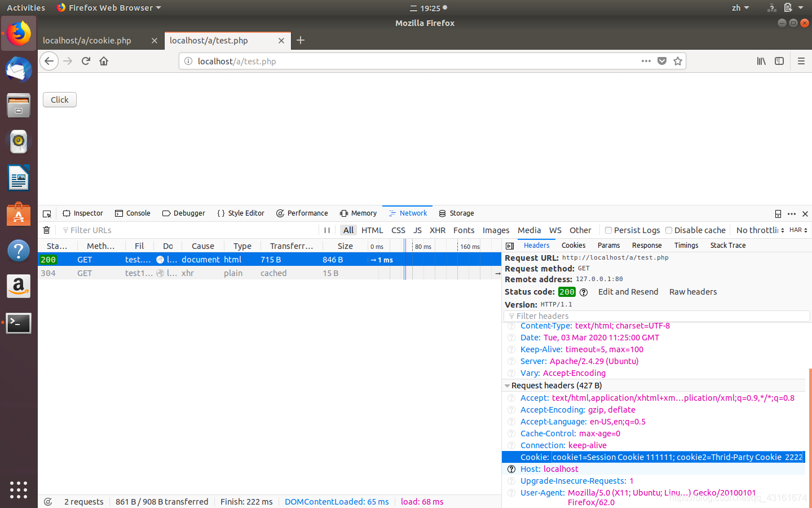Click Edit and Resend

click(628, 292)
